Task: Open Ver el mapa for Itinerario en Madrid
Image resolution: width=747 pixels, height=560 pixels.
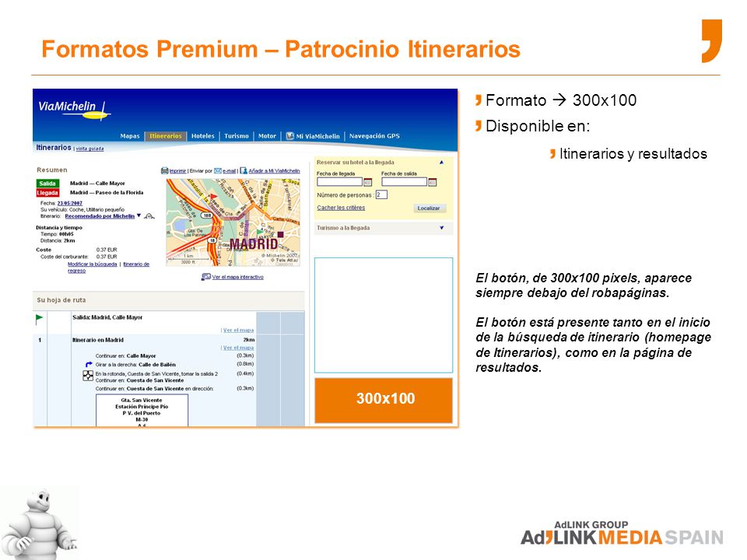Action: coord(238,348)
